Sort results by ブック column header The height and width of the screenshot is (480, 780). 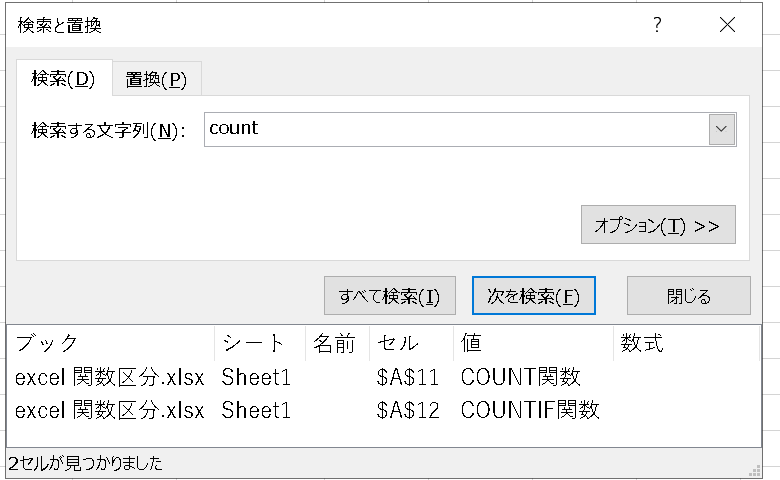111,343
